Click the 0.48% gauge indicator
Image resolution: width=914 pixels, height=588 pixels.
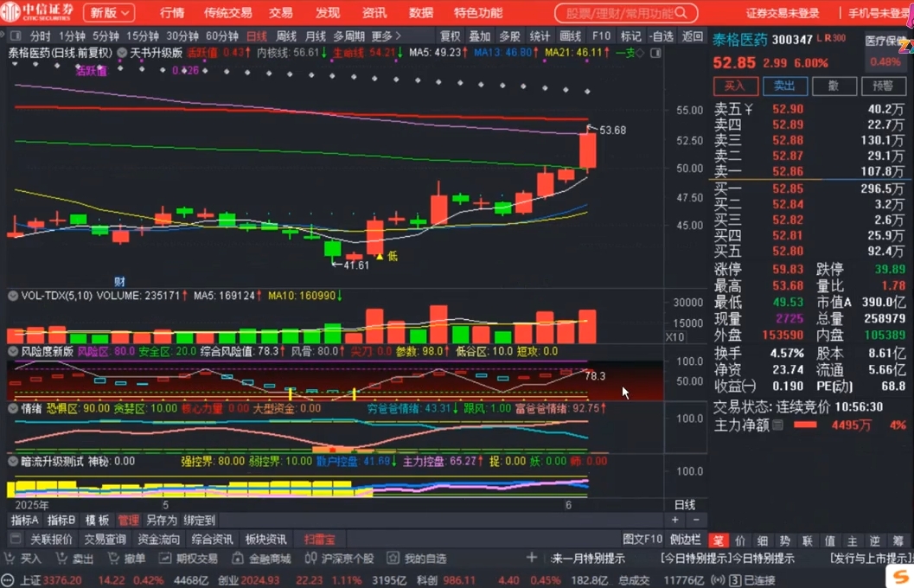[887, 61]
